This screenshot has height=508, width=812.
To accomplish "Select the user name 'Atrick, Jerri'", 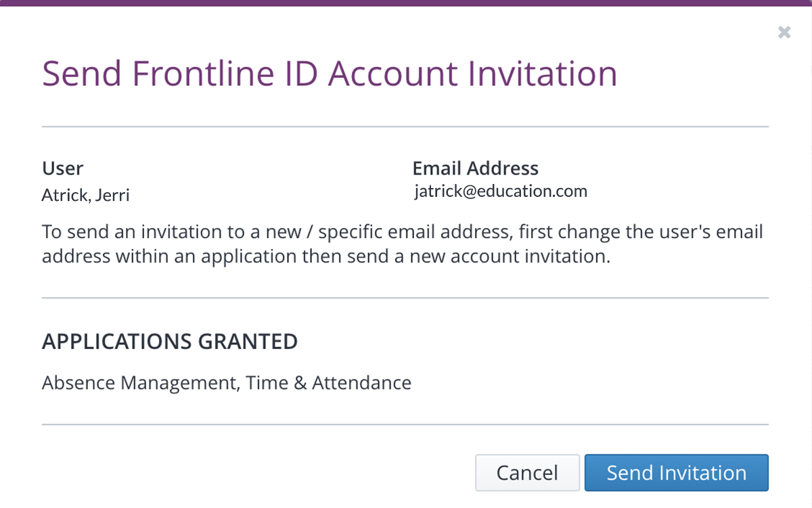I will [x=86, y=195].
